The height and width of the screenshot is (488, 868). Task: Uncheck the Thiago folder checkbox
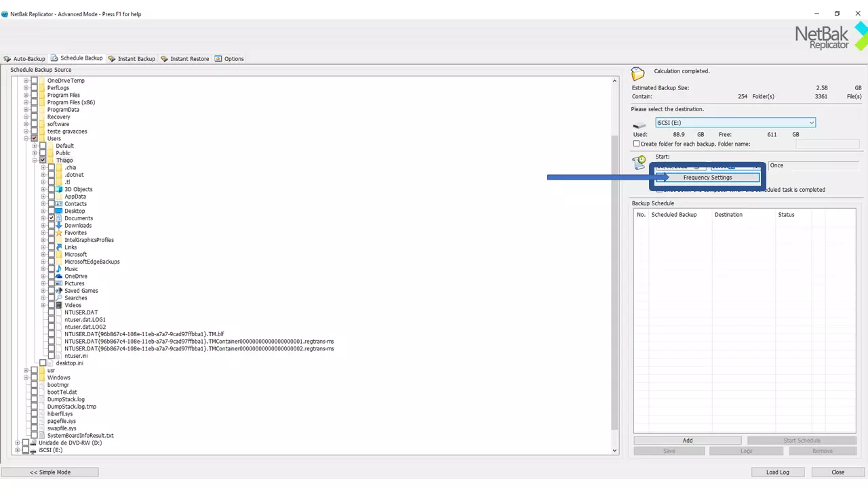click(43, 161)
